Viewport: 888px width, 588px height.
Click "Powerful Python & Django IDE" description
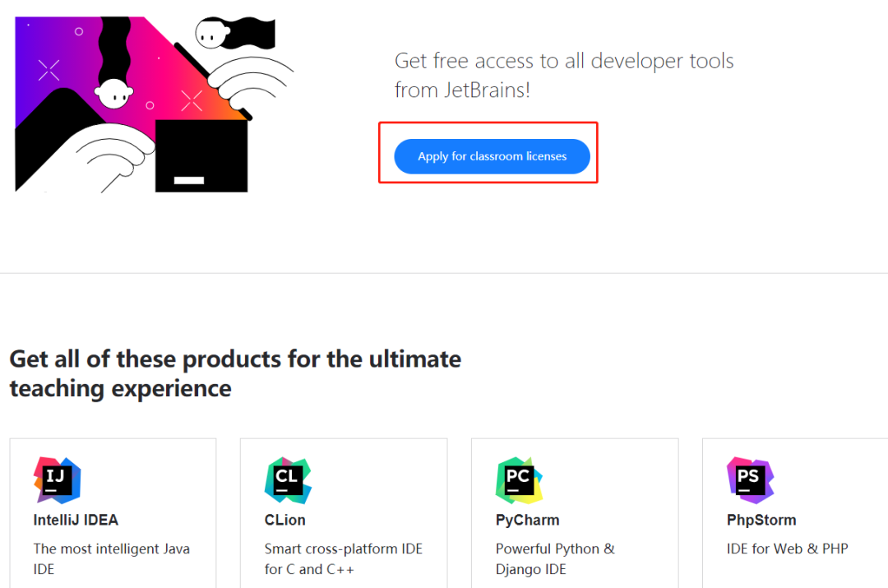pos(555,558)
